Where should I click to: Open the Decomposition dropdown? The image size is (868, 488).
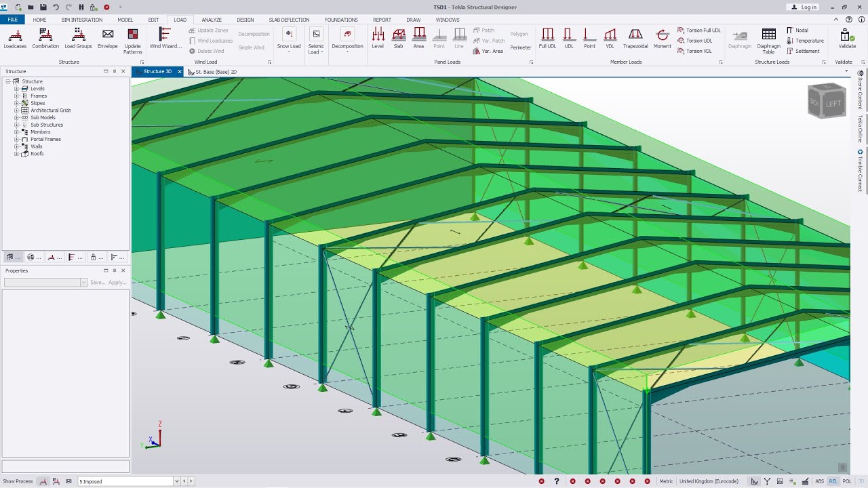coord(347,41)
